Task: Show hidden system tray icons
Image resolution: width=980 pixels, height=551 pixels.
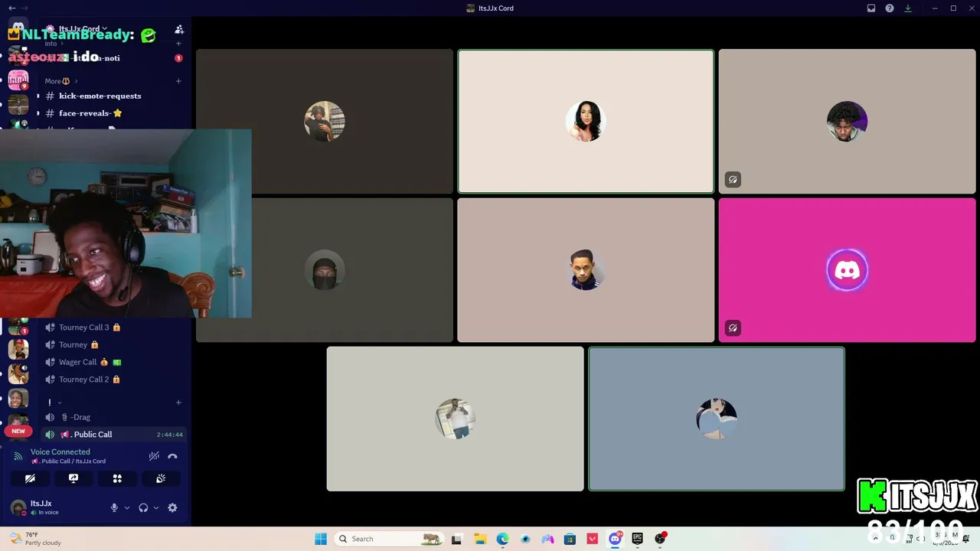Action: (875, 539)
